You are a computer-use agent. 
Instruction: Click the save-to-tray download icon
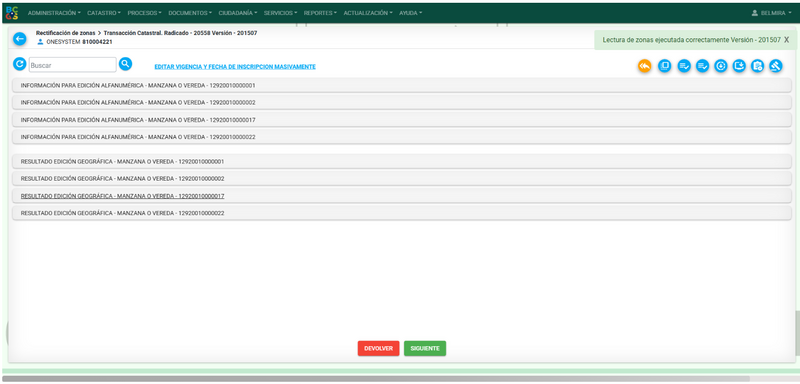pyautogui.click(x=739, y=66)
